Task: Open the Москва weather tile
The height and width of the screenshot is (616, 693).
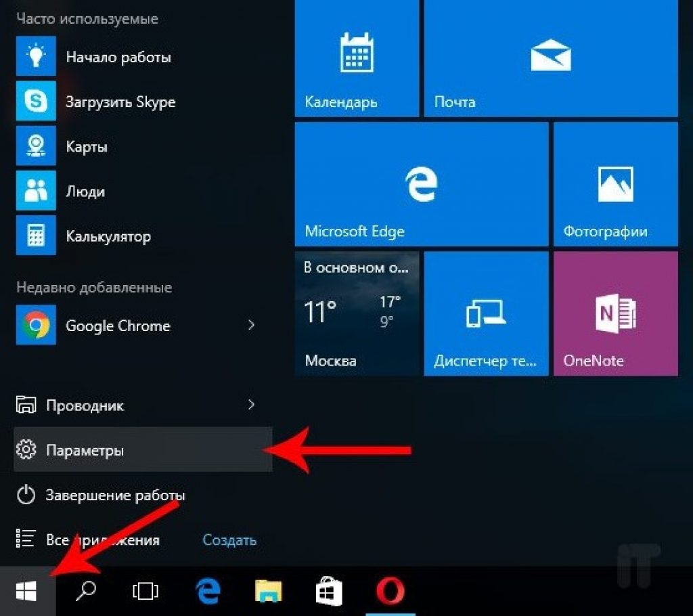Action: (x=357, y=313)
